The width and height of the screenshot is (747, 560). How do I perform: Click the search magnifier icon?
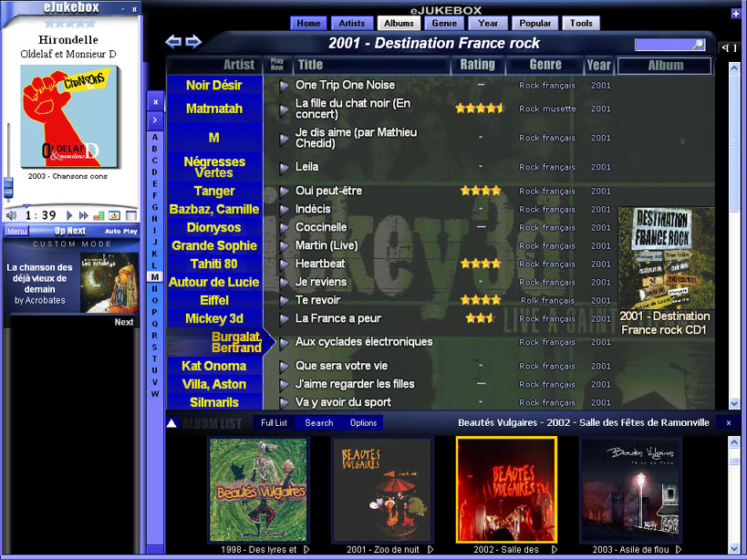[698, 44]
